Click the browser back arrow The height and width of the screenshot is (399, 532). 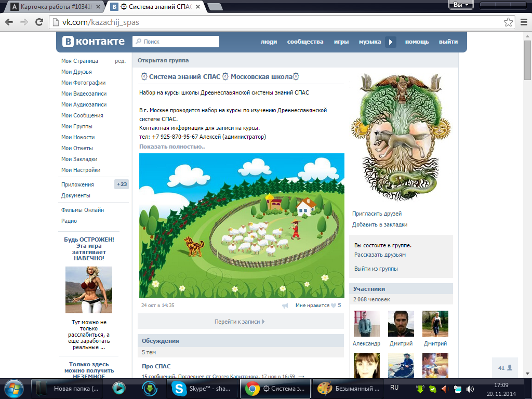click(x=9, y=22)
